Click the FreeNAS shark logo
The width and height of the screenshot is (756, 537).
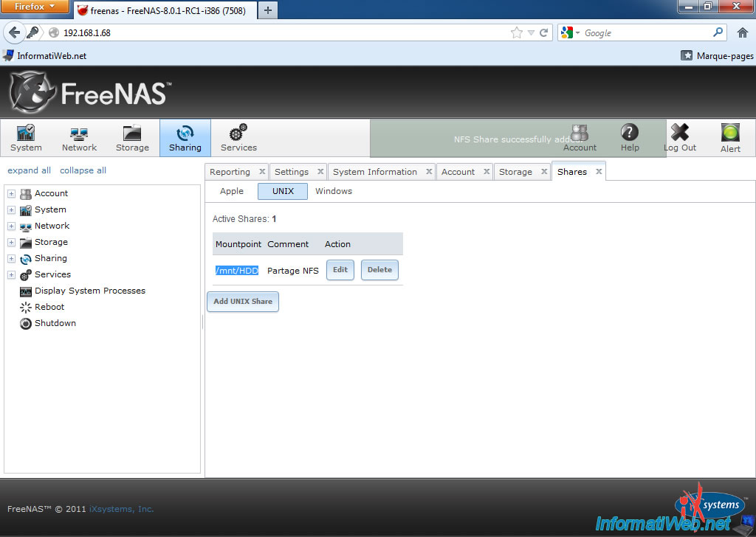(x=32, y=92)
